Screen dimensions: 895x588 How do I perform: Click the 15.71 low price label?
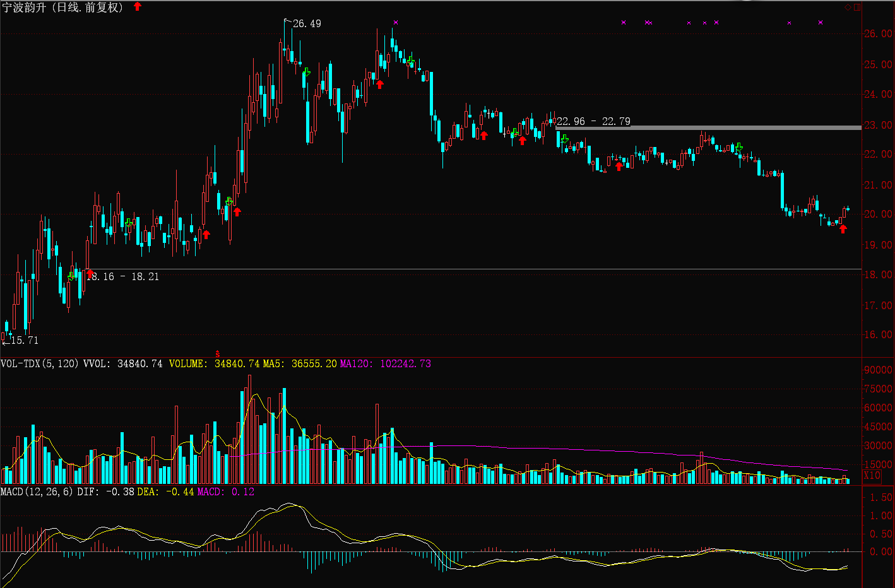[25, 340]
